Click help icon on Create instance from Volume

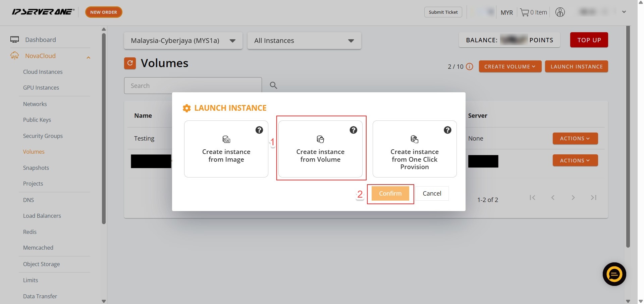click(x=353, y=130)
